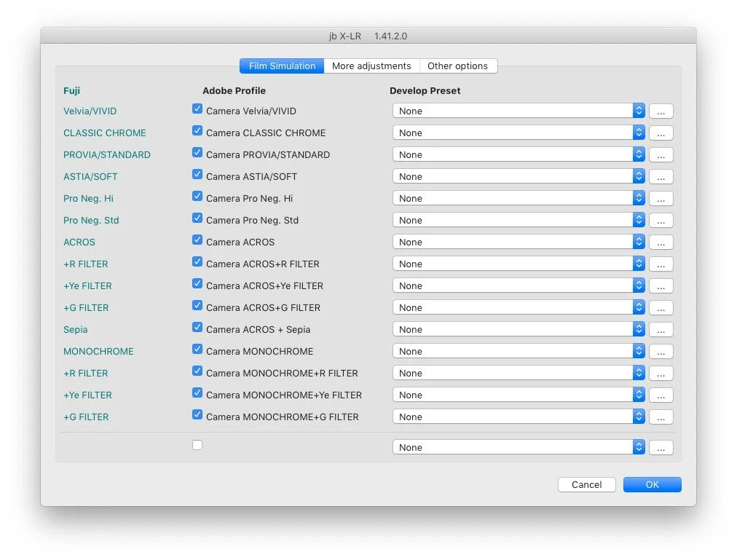The width and height of the screenshot is (737, 560).
Task: Open preset dropdown for ACROS+Ye FILTER
Action: pyautogui.click(x=519, y=286)
